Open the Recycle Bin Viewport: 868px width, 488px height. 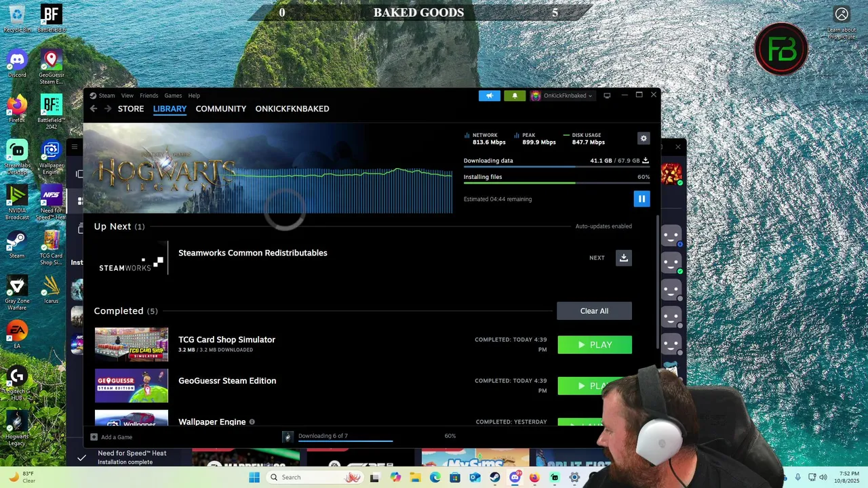[x=17, y=18]
